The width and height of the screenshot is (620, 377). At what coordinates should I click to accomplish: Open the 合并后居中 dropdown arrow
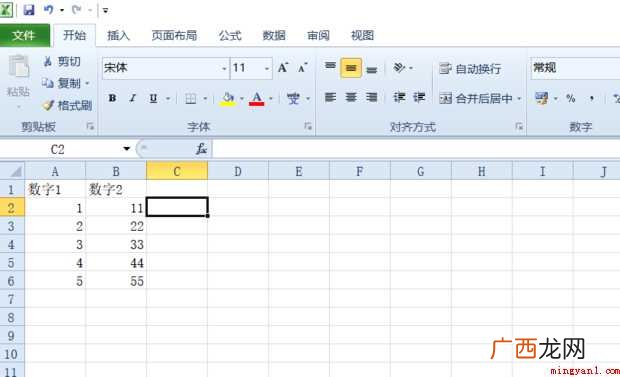519,99
